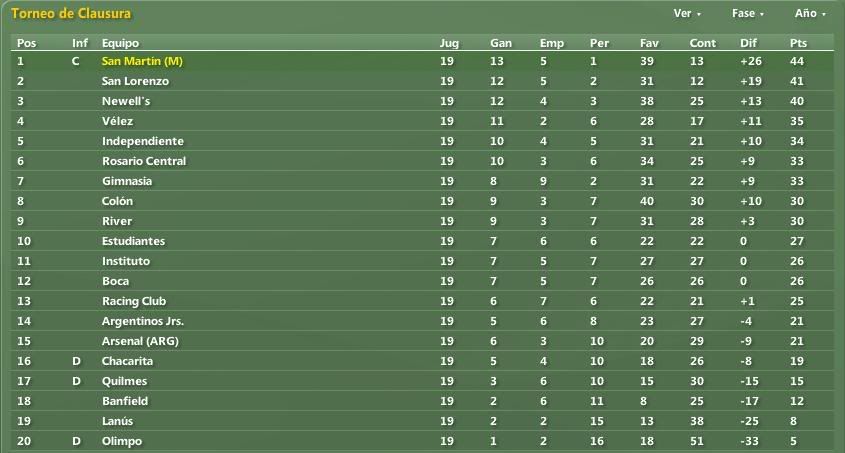The height and width of the screenshot is (453, 845).
Task: Open San Lorenzo team page
Action: pos(135,81)
